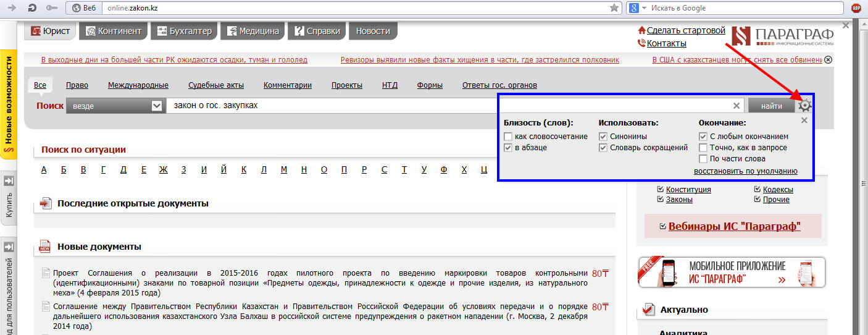868x335 pixels.
Task: Switch to the 'Судебные акты' tab
Action: 216,85
